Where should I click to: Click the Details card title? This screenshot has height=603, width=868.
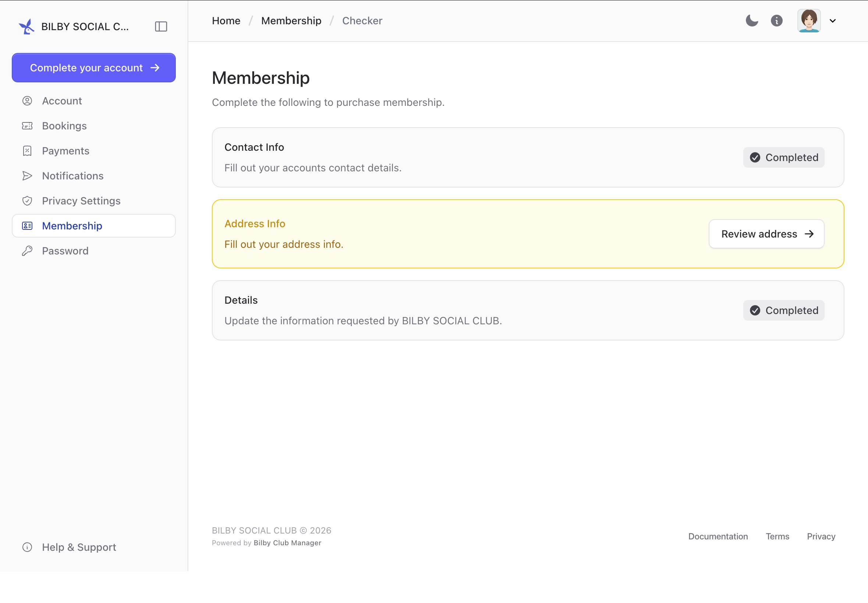pyautogui.click(x=241, y=300)
